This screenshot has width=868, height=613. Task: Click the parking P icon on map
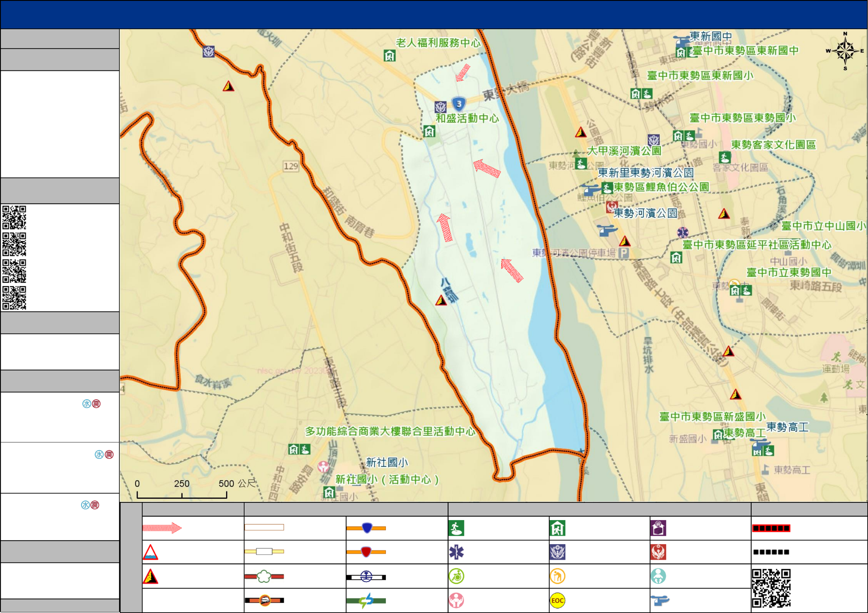623,253
